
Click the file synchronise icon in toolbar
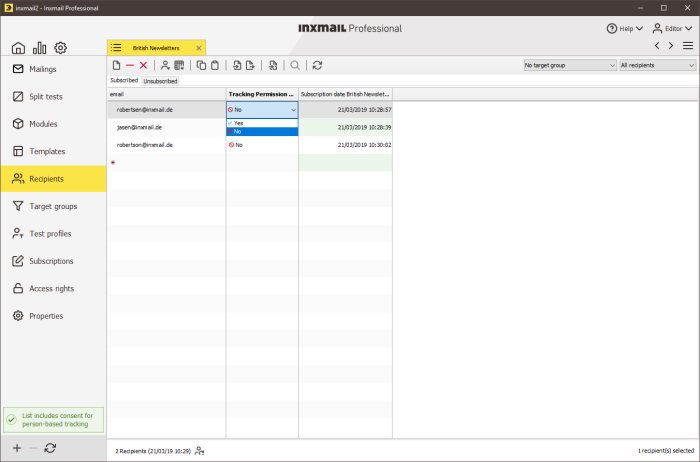[273, 66]
